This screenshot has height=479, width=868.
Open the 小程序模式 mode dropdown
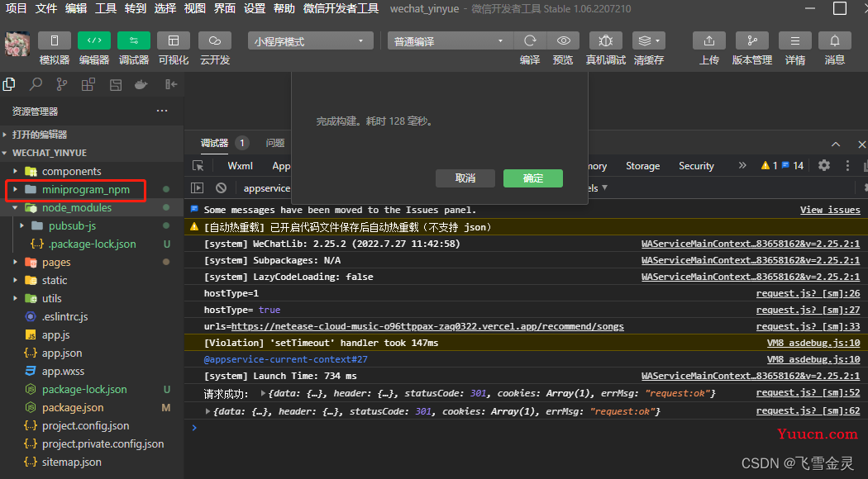(311, 41)
